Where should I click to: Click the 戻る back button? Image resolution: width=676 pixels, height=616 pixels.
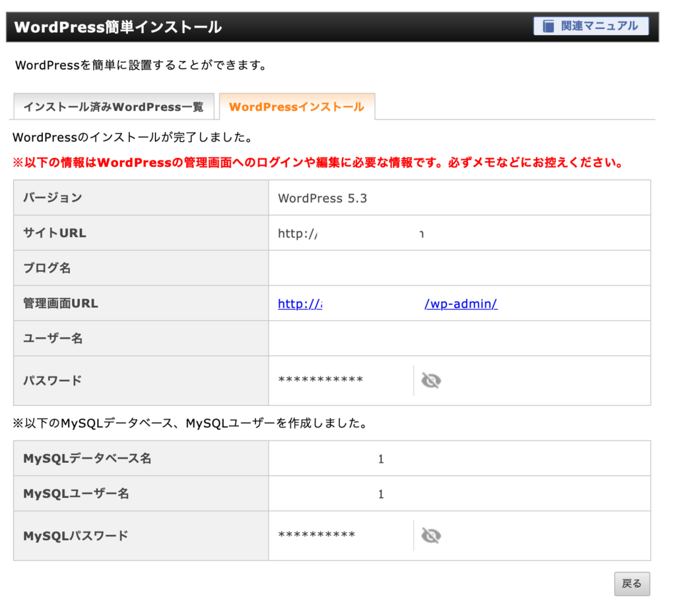[x=632, y=584]
